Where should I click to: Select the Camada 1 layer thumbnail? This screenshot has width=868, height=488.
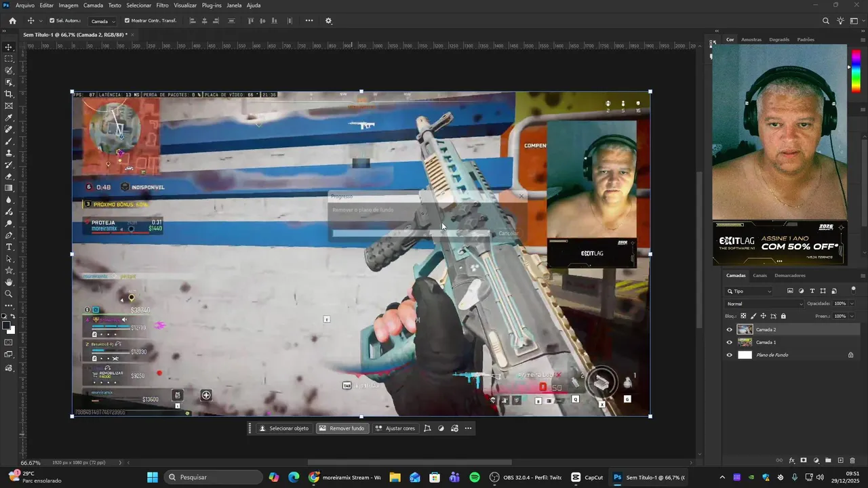click(x=745, y=342)
